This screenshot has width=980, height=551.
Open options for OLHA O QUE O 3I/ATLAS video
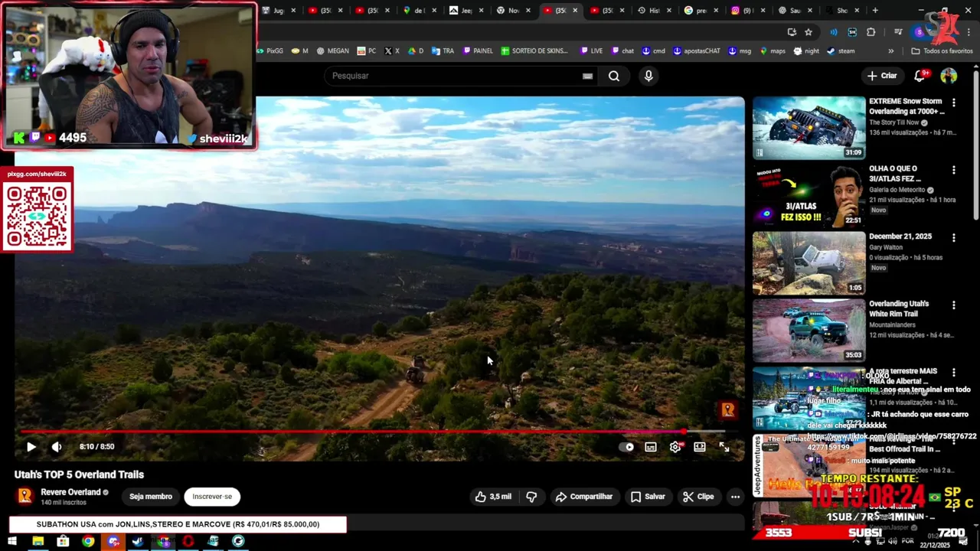click(x=953, y=170)
